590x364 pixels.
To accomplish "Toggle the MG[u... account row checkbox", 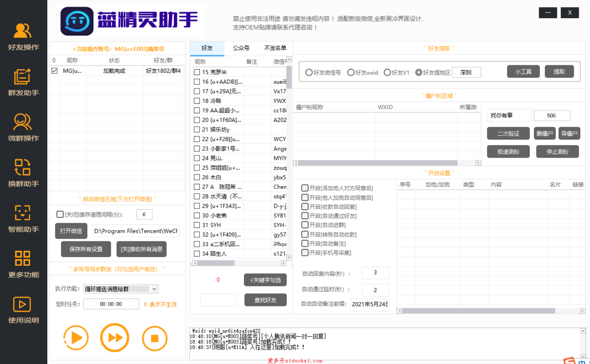I will point(54,71).
